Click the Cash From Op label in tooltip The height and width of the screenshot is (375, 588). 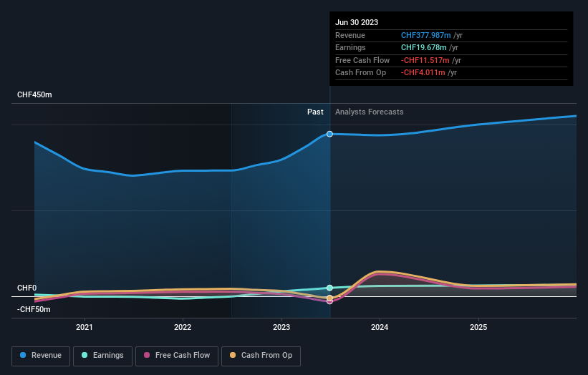[x=360, y=73]
